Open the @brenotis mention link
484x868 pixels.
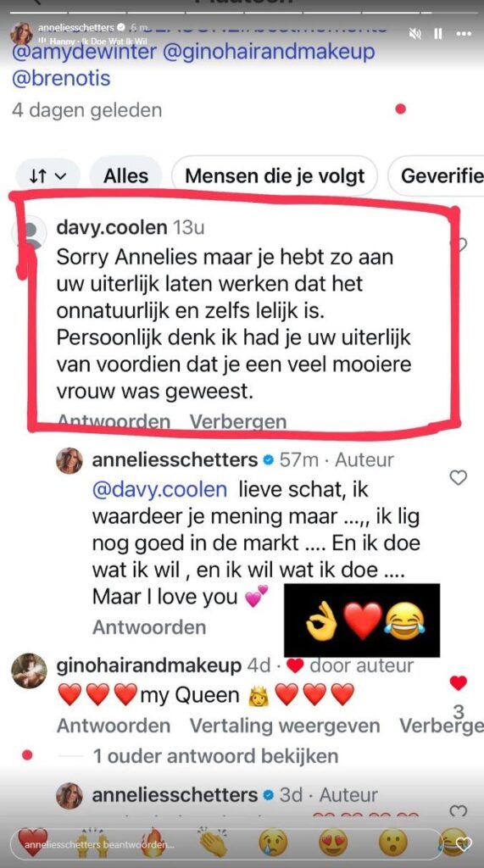[61, 78]
